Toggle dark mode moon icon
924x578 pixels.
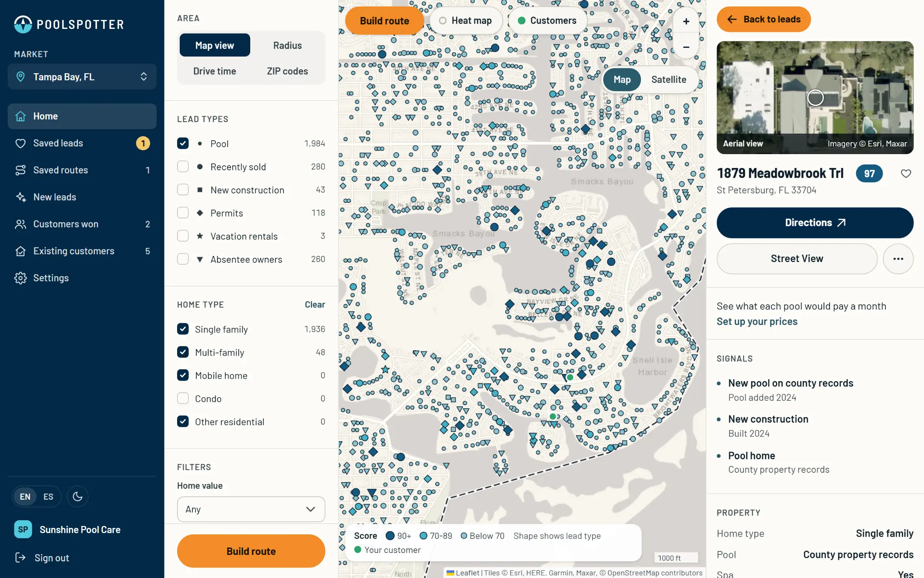(77, 496)
